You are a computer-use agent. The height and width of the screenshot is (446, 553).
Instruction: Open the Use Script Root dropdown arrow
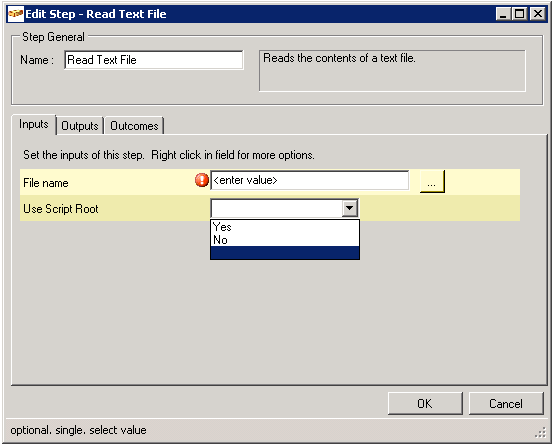click(350, 208)
